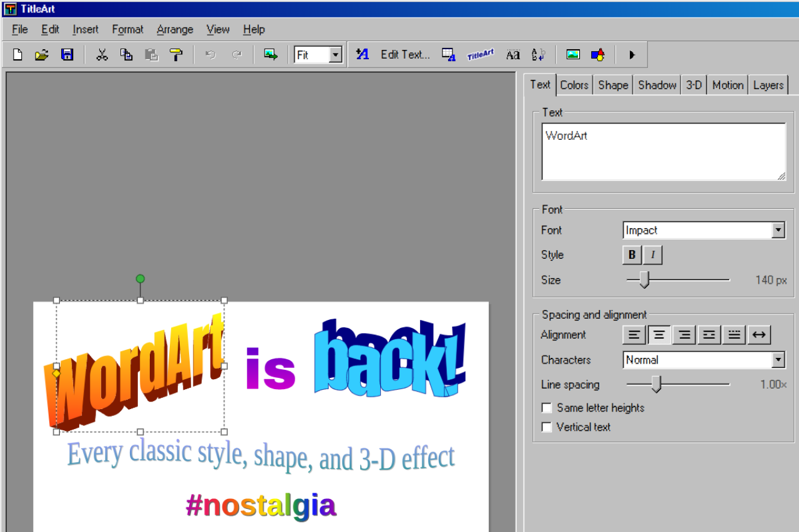Open the File menu
The height and width of the screenshot is (532, 799).
[20, 29]
